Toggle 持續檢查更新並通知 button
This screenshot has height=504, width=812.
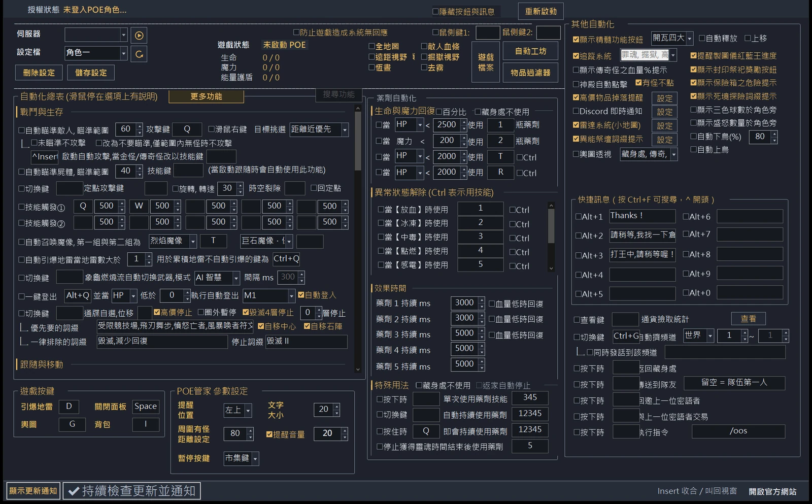point(132,491)
